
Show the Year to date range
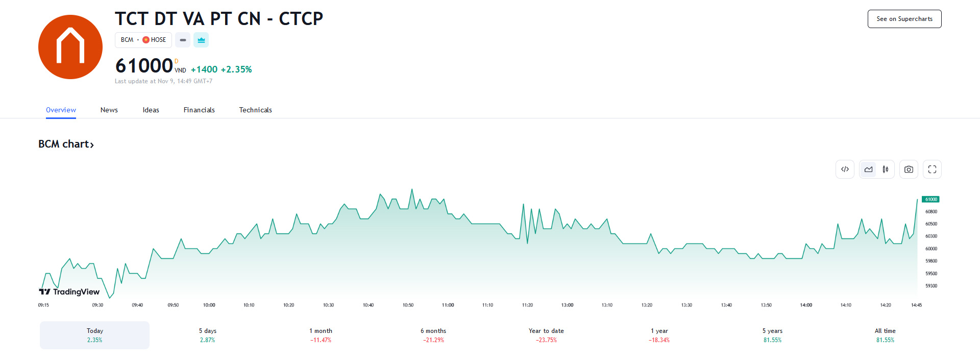tap(546, 335)
